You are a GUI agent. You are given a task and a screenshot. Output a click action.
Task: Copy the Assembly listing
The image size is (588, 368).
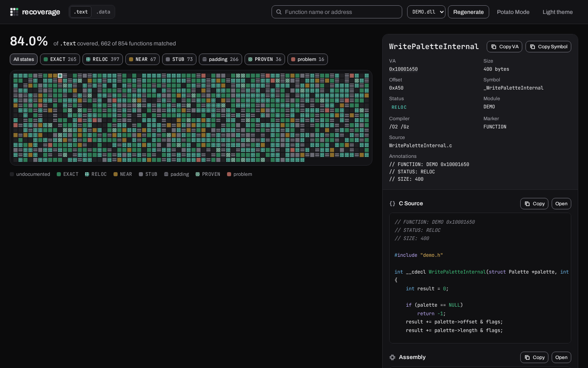pyautogui.click(x=534, y=357)
